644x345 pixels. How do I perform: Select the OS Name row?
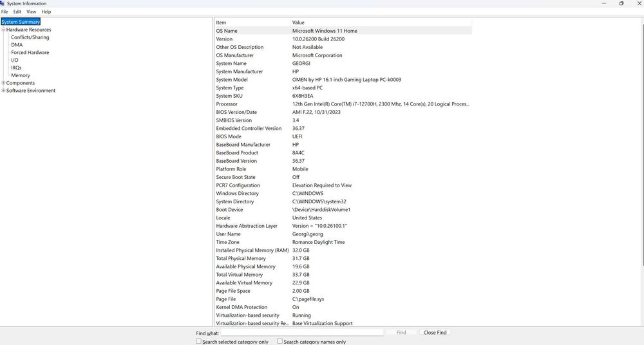343,31
